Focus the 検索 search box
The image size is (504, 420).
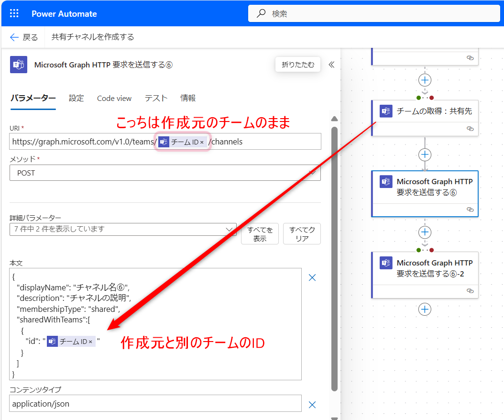374,13
